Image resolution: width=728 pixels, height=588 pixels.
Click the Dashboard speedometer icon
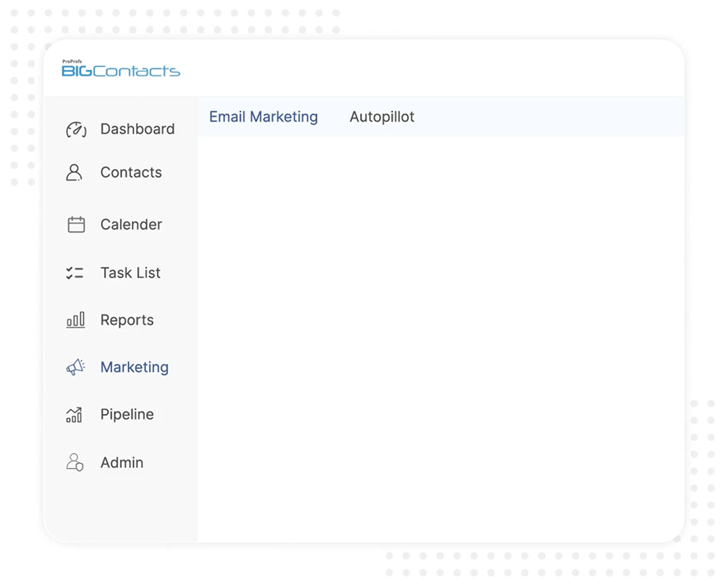pyautogui.click(x=76, y=129)
